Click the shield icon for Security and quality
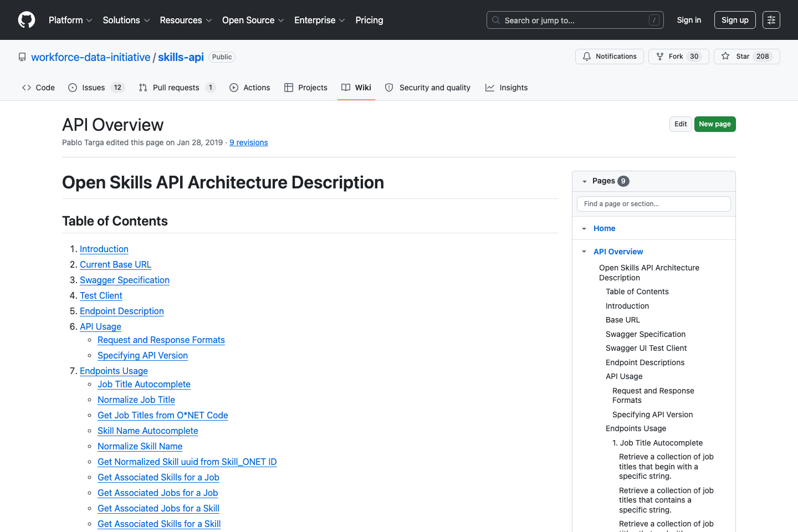798x532 pixels. point(389,87)
